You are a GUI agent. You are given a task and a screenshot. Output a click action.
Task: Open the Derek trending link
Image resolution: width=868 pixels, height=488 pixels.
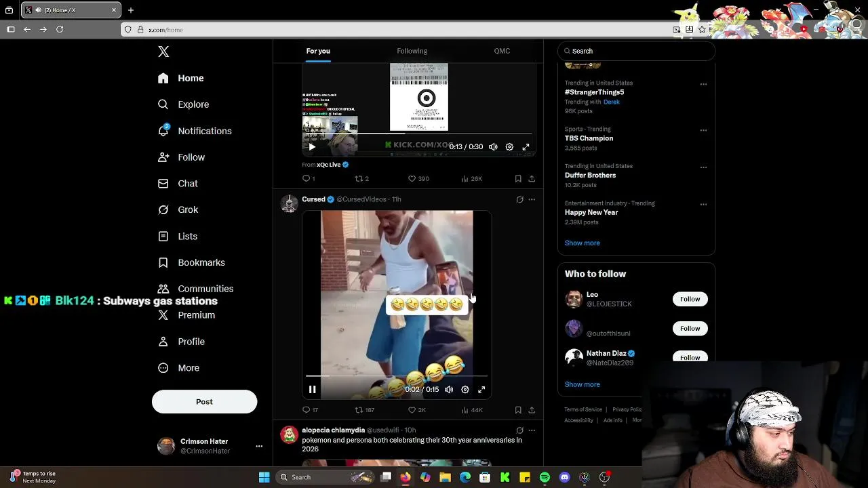pyautogui.click(x=611, y=102)
